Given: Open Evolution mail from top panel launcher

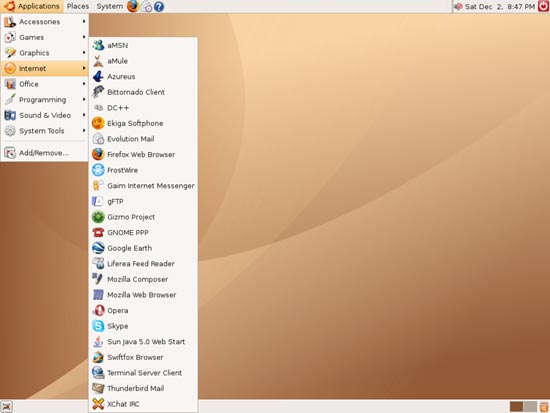Looking at the screenshot, I should (x=146, y=7).
